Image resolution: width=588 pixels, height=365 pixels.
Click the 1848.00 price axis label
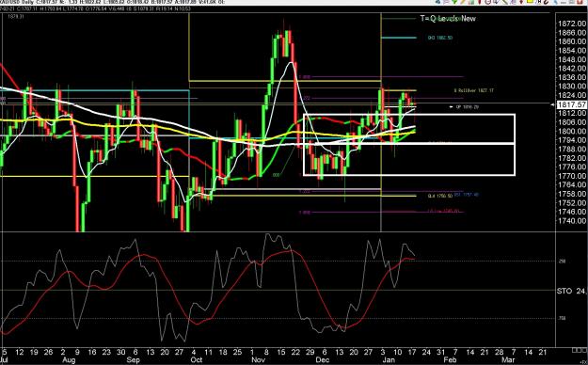click(572, 59)
